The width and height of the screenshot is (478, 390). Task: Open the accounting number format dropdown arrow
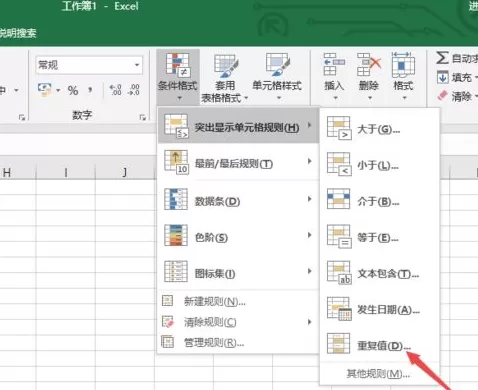[x=58, y=90]
